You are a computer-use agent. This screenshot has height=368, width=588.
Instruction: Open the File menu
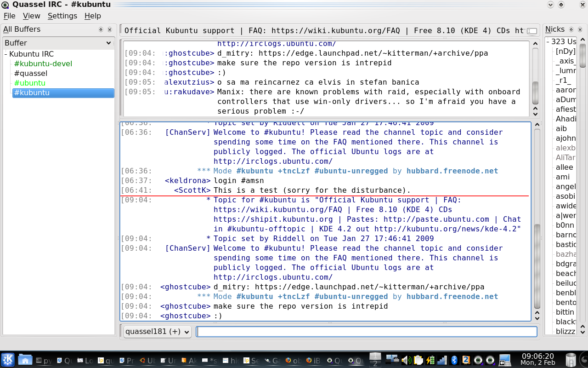10,16
